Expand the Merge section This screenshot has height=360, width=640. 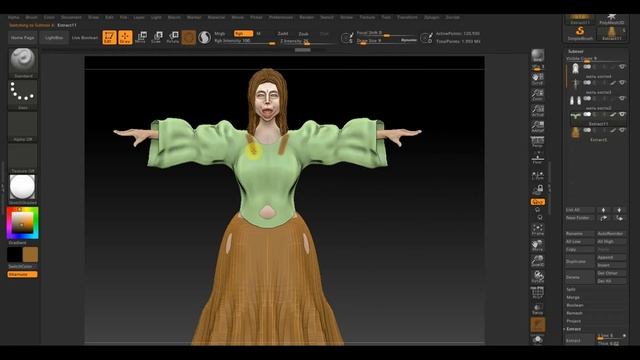click(573, 298)
